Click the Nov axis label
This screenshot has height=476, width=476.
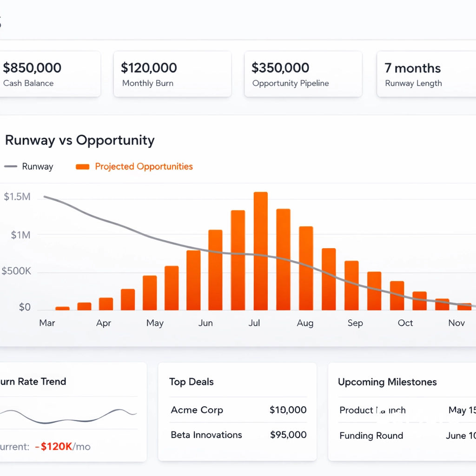tap(456, 323)
